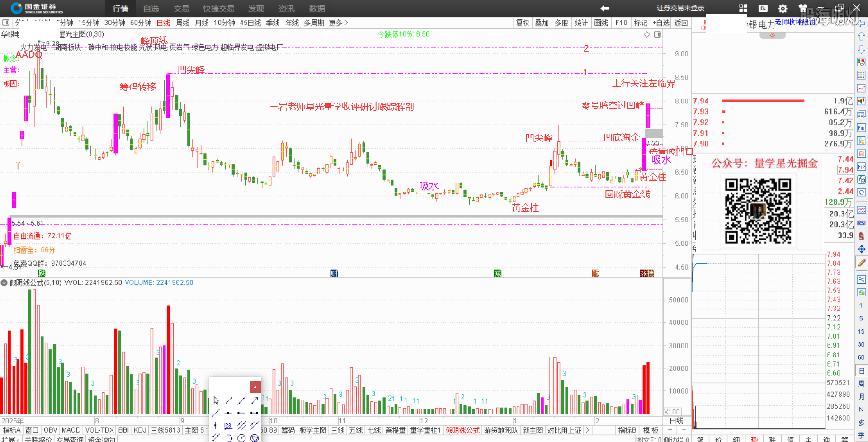The height and width of the screenshot is (442, 868).
Task: Toggle 复权 price adjustment mode
Action: click(x=522, y=23)
